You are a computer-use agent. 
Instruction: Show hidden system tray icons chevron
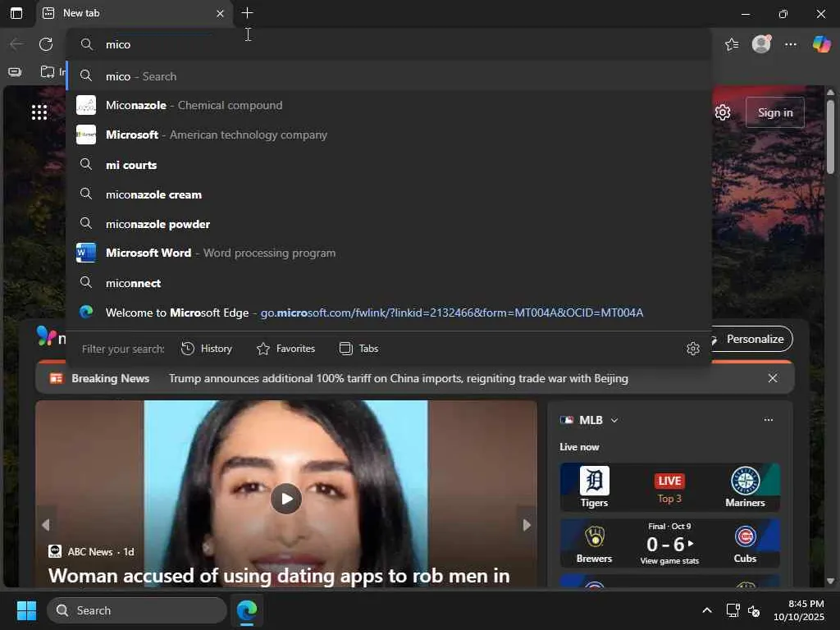click(707, 610)
